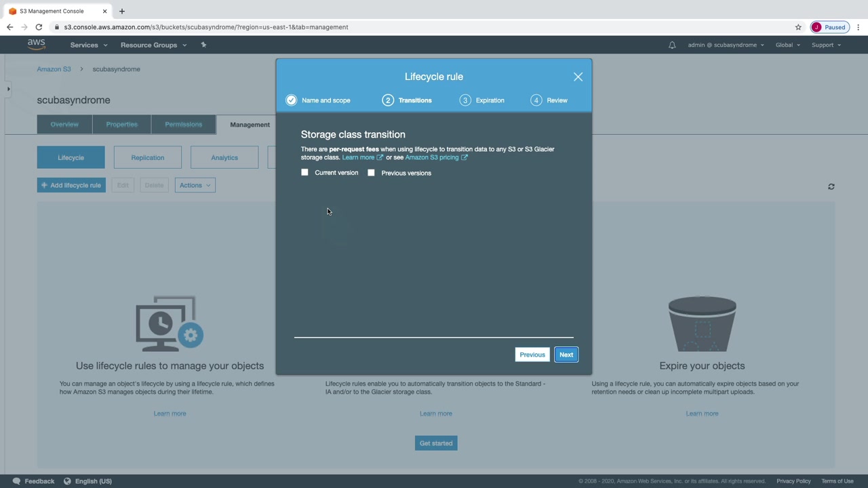This screenshot has width=868, height=488.
Task: Close the S3 Management Console tab
Action: [x=104, y=11]
